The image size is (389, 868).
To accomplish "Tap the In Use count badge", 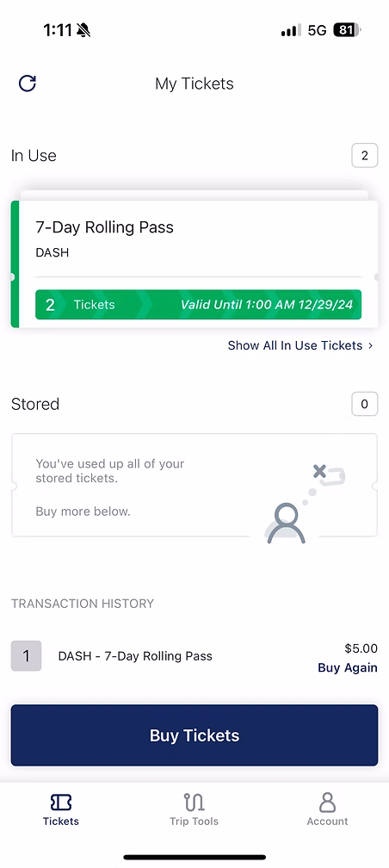I will pyautogui.click(x=365, y=156).
